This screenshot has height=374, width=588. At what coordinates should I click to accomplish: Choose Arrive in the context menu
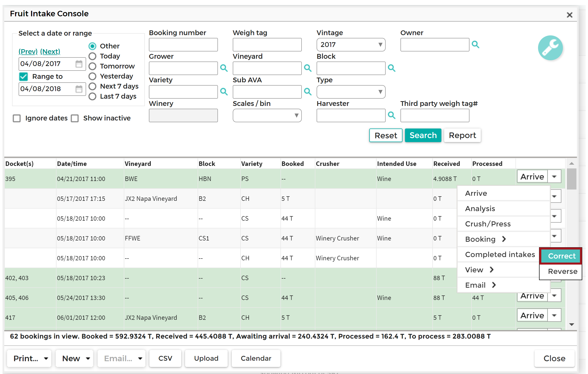[504, 193]
